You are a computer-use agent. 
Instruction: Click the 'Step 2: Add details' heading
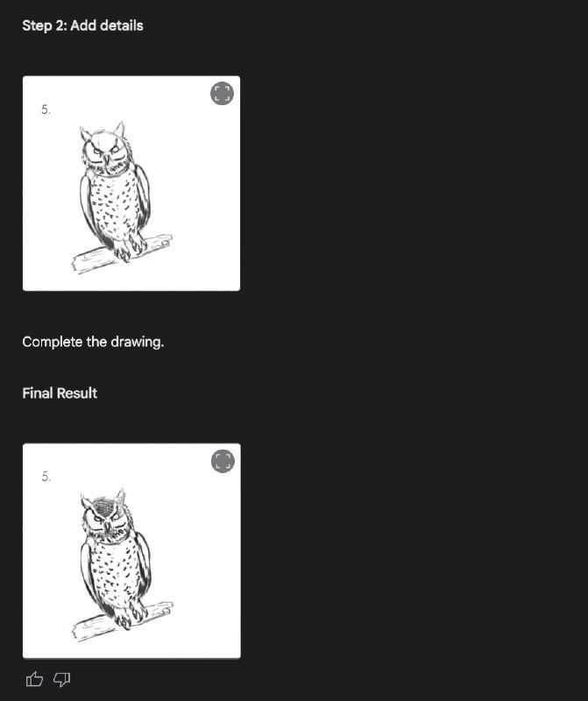82,25
